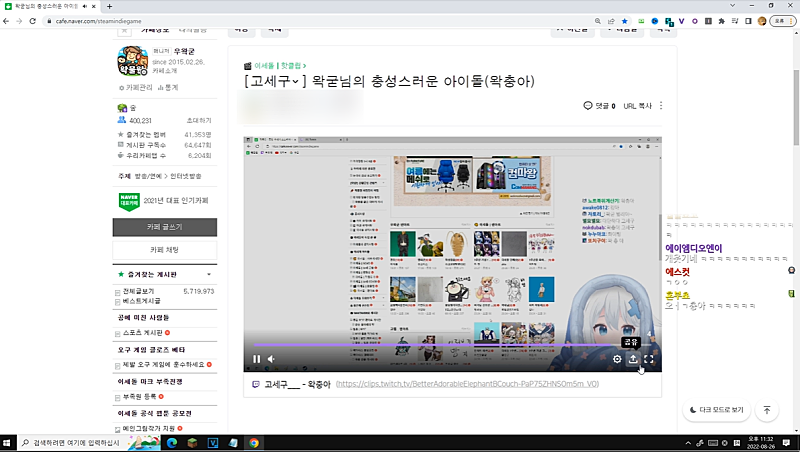Click the 카페 글쓰기 button
Viewport: 800px width, 452px height.
pyautogui.click(x=165, y=227)
